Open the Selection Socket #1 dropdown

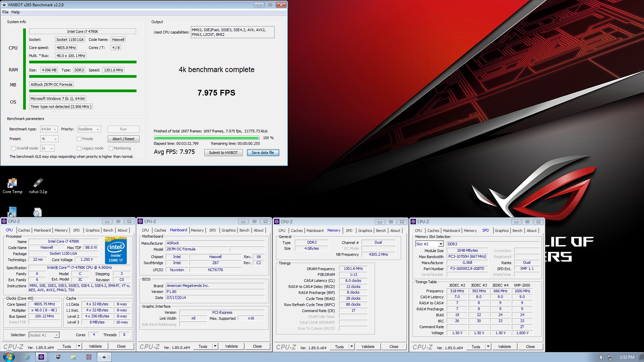44,335
